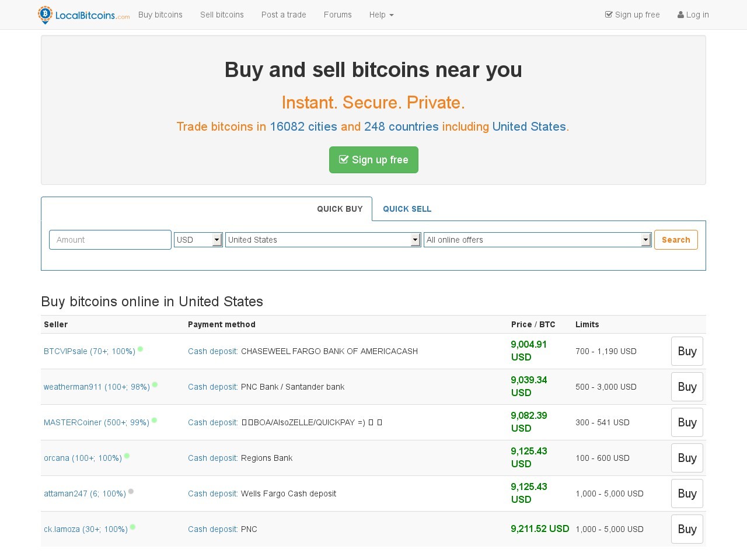Switch to the Quick Sell tab
The image size is (747, 560).
pos(407,209)
